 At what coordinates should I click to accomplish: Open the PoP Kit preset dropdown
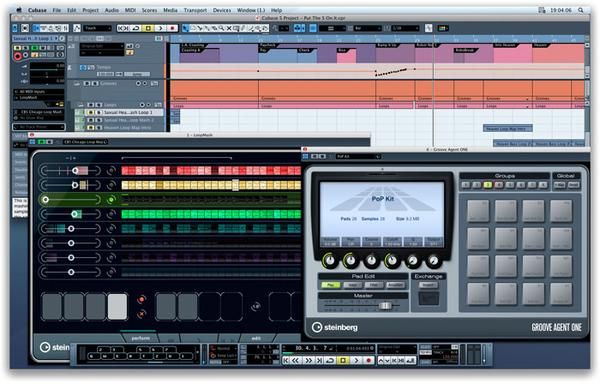coord(359,156)
